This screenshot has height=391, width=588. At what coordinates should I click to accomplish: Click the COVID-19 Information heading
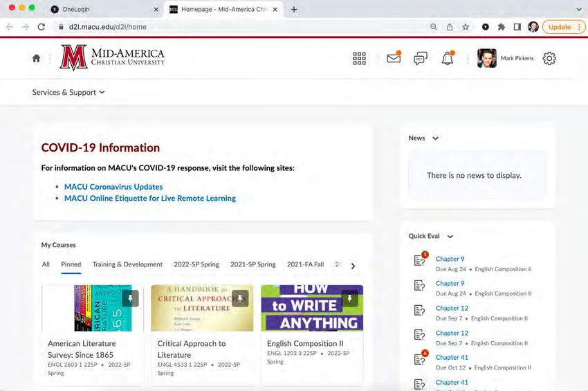tap(100, 148)
